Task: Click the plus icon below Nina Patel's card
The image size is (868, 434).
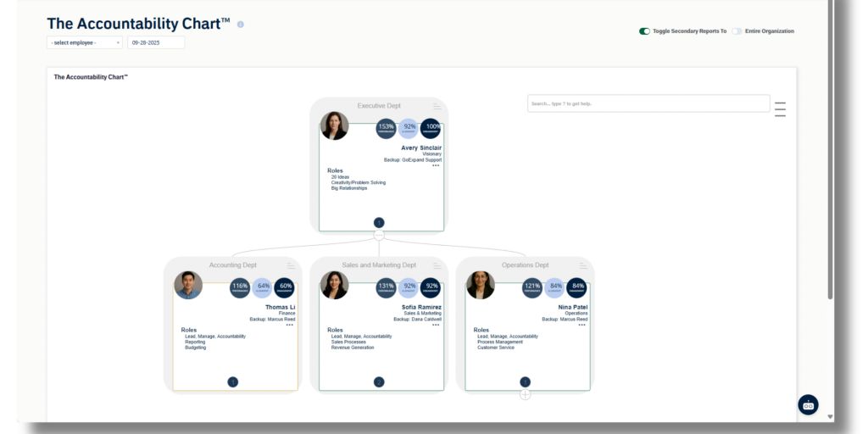Action: (x=525, y=394)
